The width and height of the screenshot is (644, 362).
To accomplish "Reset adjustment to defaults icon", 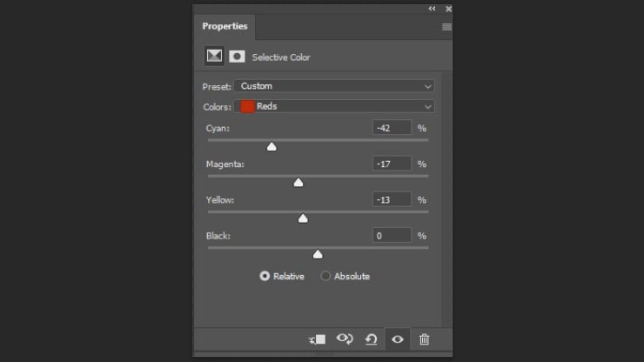I will coord(371,339).
